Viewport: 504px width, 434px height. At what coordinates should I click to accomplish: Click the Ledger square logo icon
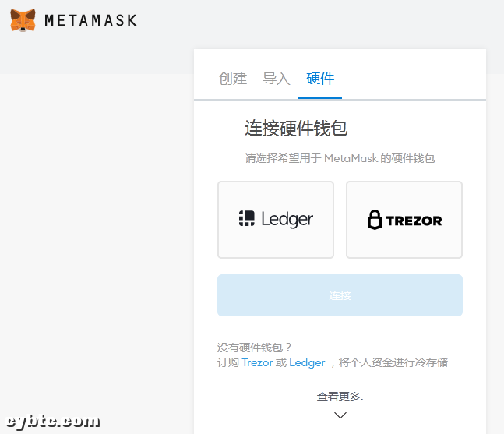(247, 219)
